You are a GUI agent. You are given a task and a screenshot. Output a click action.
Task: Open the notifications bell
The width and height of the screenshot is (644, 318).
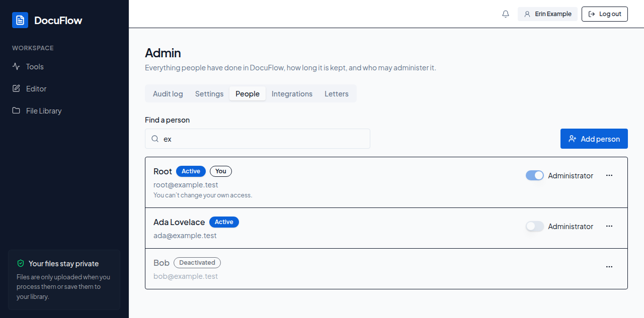pyautogui.click(x=506, y=14)
